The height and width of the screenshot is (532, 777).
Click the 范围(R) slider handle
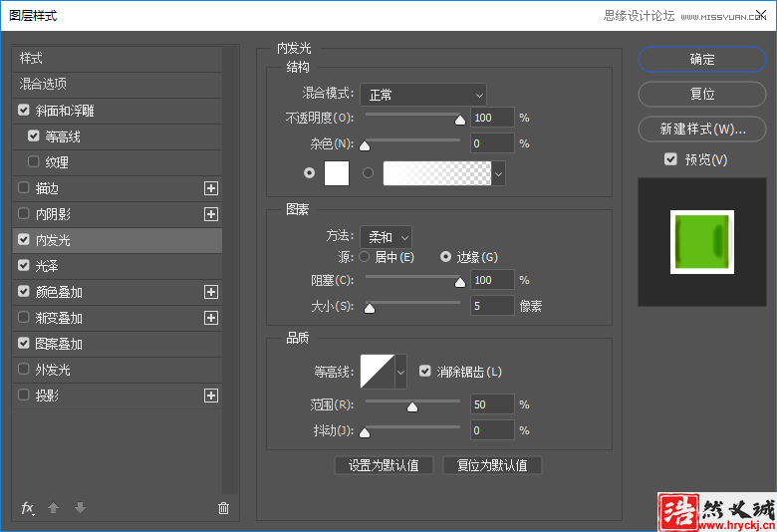tap(412, 407)
